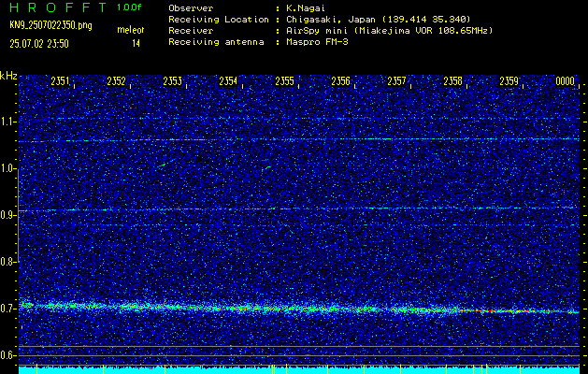Click the 2358 time axis label

pyautogui.click(x=453, y=81)
